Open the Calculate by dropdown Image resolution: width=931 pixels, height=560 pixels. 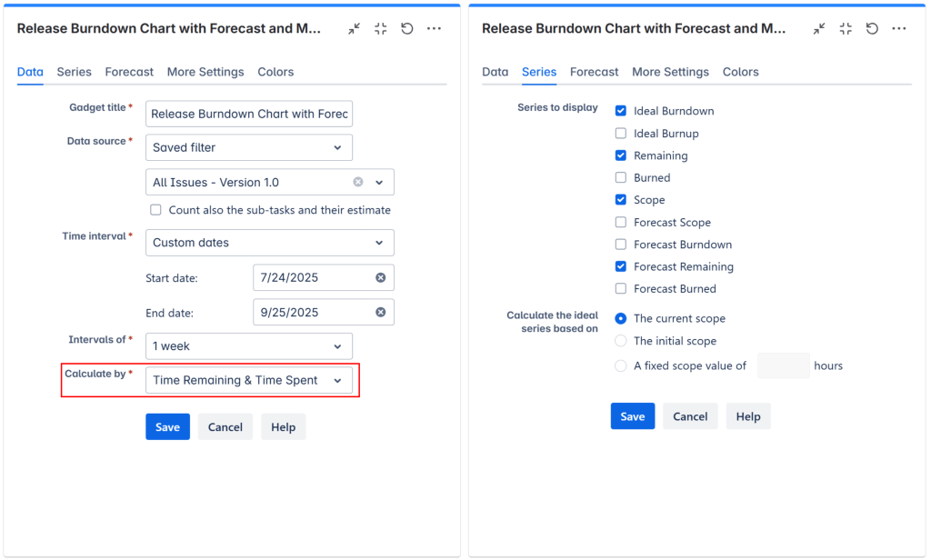tap(248, 380)
